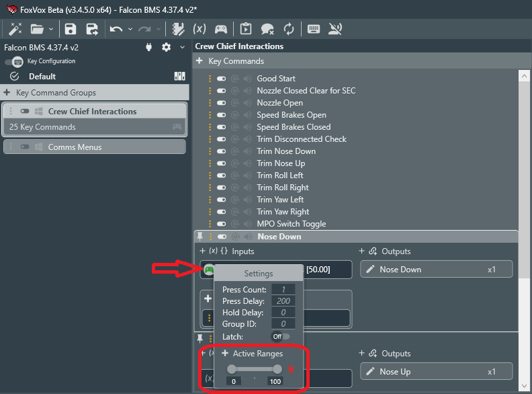Save profile with the floppy disk icon
This screenshot has height=394, width=532.
click(71, 29)
